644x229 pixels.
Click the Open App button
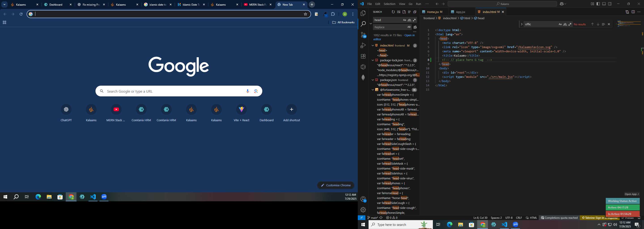click(632, 194)
